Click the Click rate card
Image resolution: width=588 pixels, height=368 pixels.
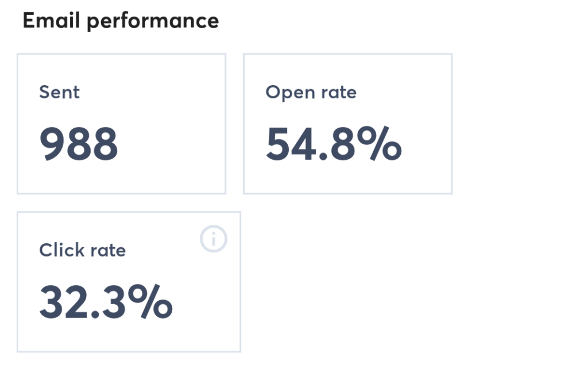(129, 281)
